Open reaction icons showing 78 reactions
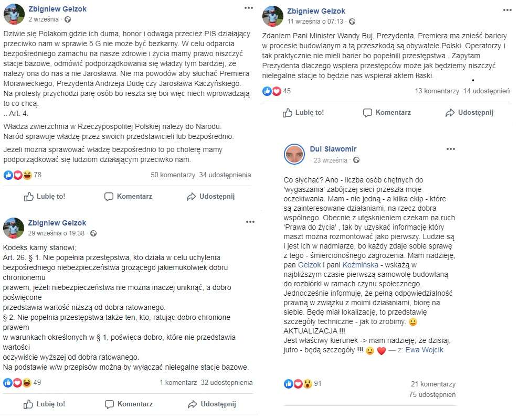This screenshot has height=420, width=519. [x=18, y=175]
